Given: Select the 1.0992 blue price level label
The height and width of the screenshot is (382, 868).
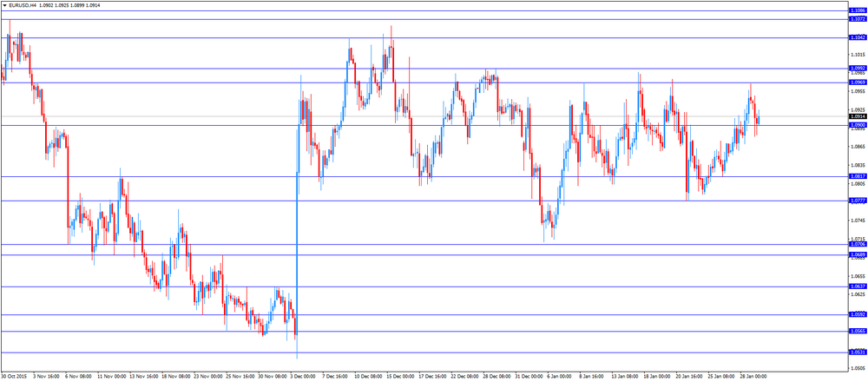Looking at the screenshot, I should [x=857, y=69].
